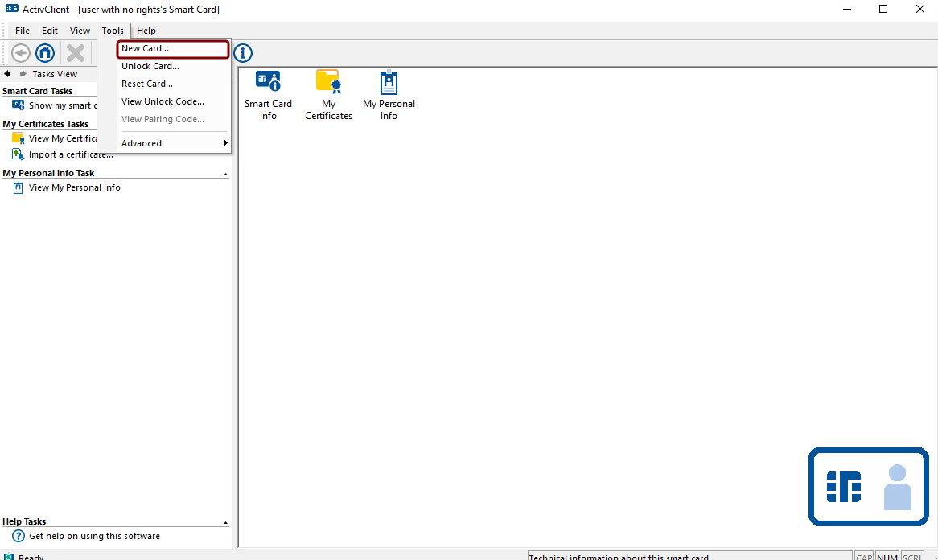Collapse the Help Tasks section
Image resolution: width=938 pixels, height=560 pixels.
click(225, 521)
